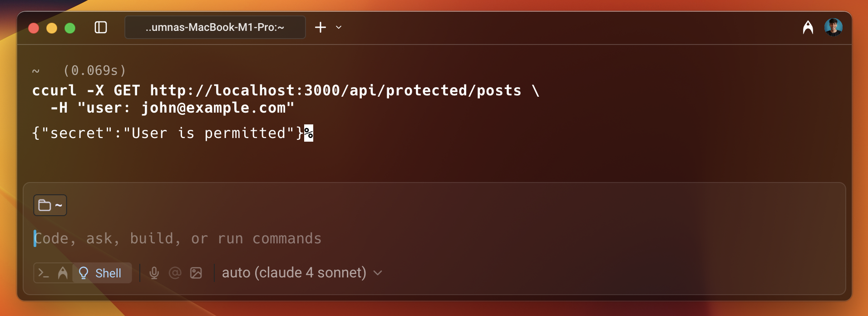
Task: Expand the claude 4 sonnet chevron
Action: coord(377,273)
